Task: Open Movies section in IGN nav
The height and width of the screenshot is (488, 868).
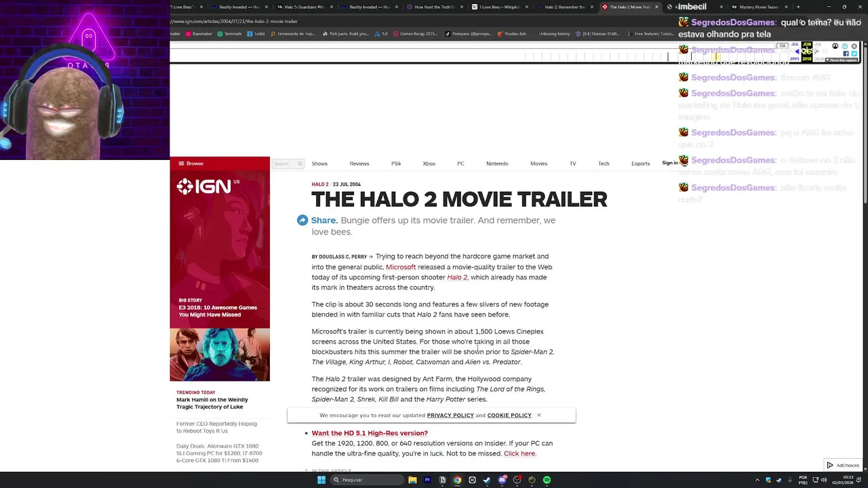Action: click(x=539, y=163)
